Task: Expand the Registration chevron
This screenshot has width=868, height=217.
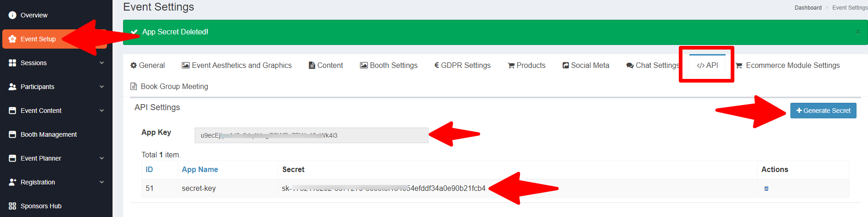Action: pyautogui.click(x=102, y=182)
